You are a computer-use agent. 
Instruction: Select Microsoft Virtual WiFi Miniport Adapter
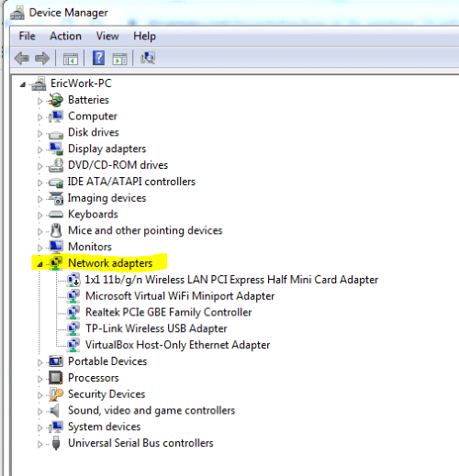point(180,296)
